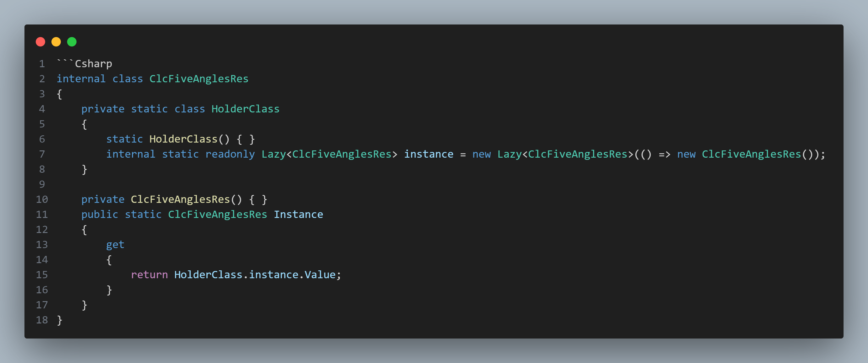Screen dimensions: 868x363
Task: Click the HolderClass name on line 4
Action: coord(245,109)
